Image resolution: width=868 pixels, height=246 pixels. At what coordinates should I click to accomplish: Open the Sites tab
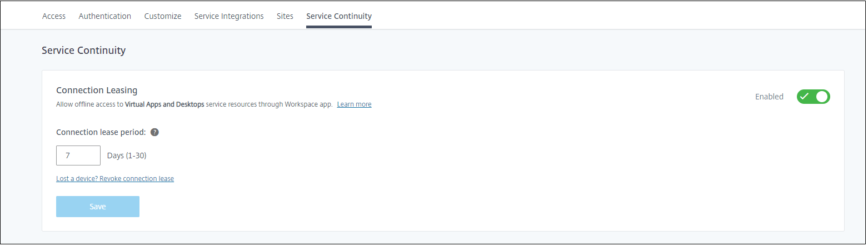click(x=285, y=16)
